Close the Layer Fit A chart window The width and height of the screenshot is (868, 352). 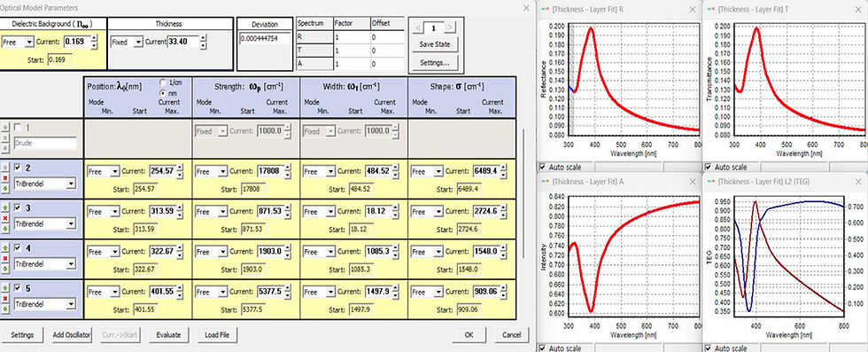click(693, 181)
